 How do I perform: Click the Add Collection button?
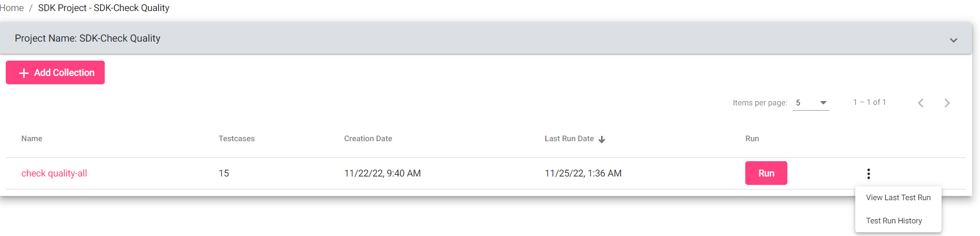(x=55, y=73)
